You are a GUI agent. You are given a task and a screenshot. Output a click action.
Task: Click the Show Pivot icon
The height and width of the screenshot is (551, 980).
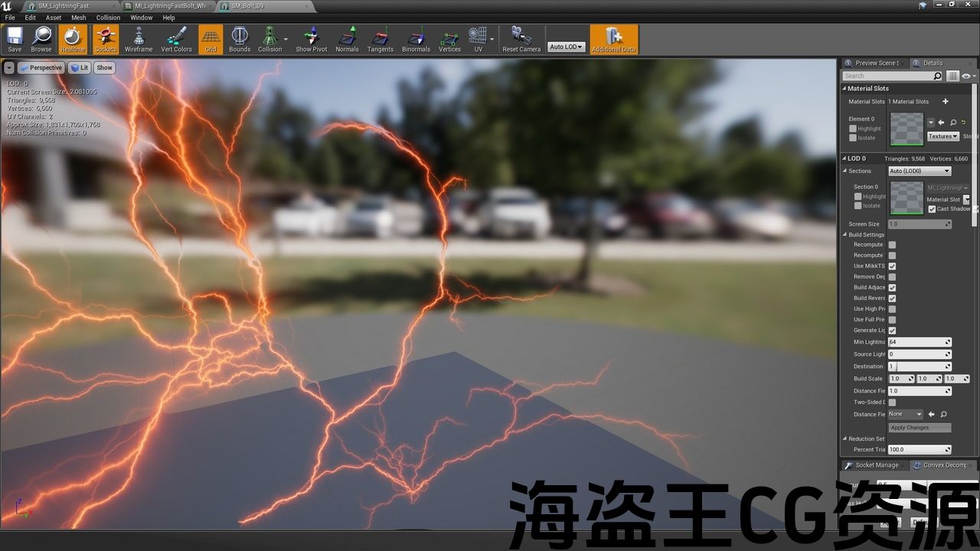click(x=311, y=39)
